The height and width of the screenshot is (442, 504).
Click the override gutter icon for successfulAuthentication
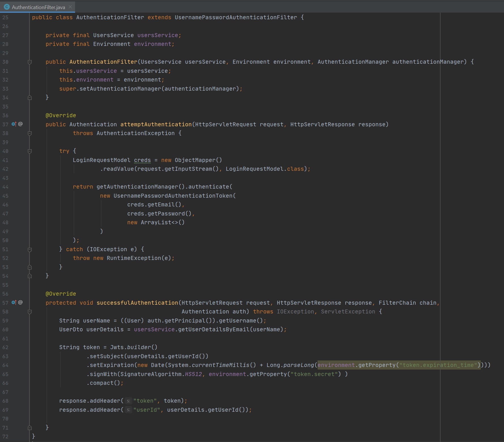pyautogui.click(x=14, y=302)
